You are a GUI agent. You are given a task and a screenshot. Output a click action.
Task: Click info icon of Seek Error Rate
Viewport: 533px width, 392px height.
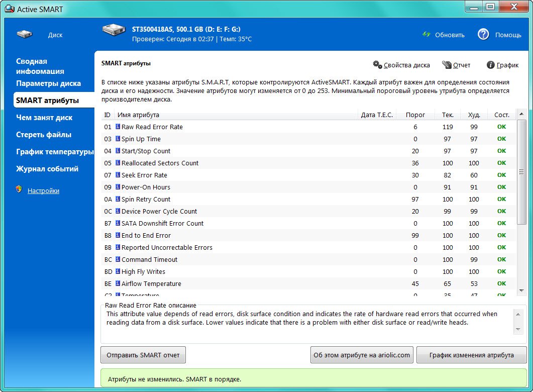click(x=118, y=175)
